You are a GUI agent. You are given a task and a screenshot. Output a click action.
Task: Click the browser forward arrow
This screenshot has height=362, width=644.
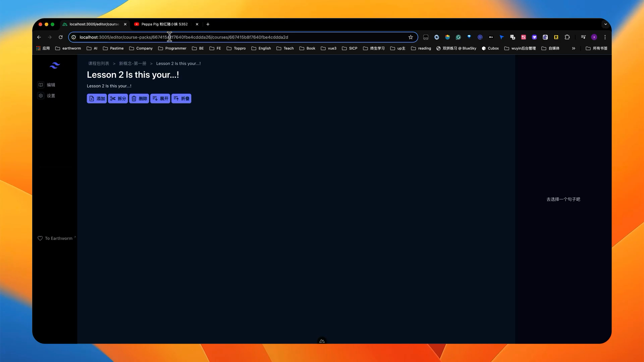tap(50, 37)
